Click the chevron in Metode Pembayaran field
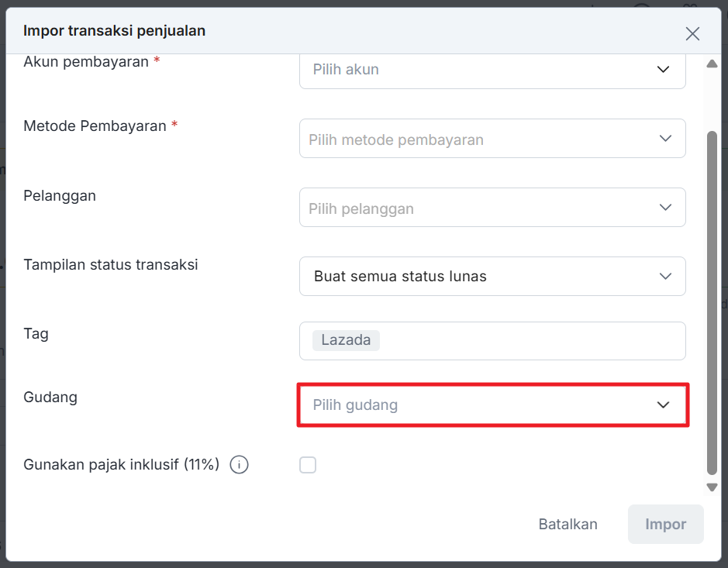Image resolution: width=728 pixels, height=568 pixels. [x=665, y=138]
